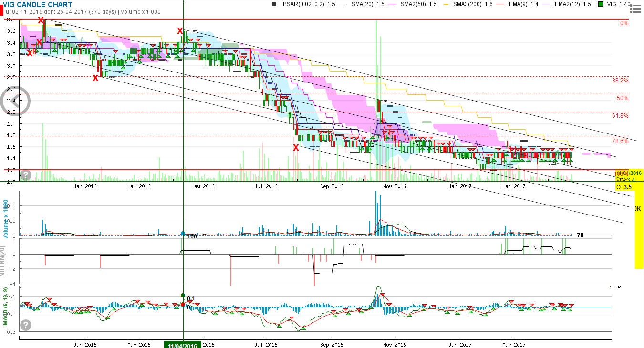Viewport: 644px width, 348px height.
Task: Click the 78 last volume value label
Action: 581,235
